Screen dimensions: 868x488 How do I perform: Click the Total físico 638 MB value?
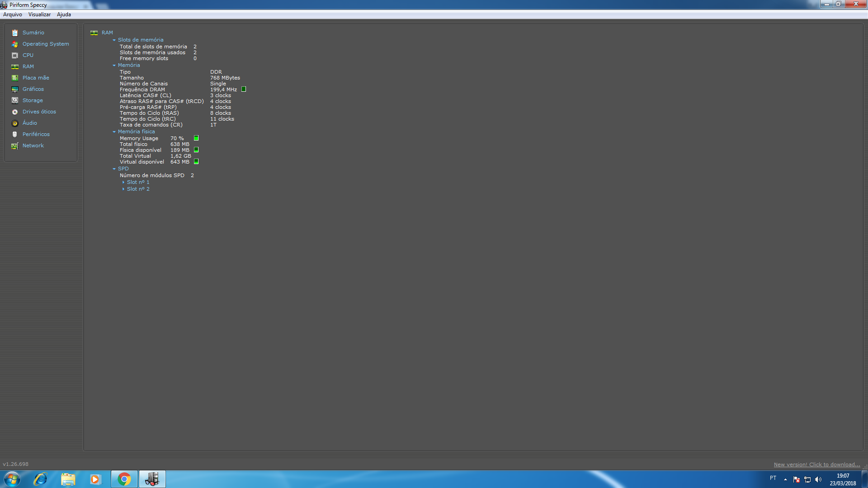180,144
